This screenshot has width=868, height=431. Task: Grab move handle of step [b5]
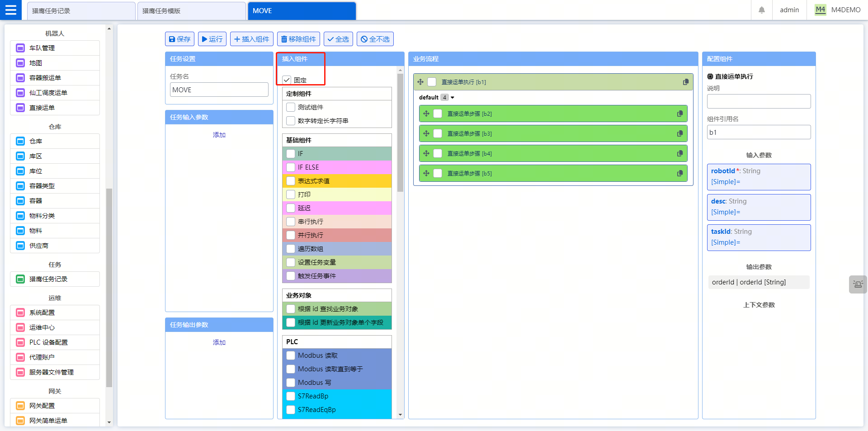(x=426, y=173)
